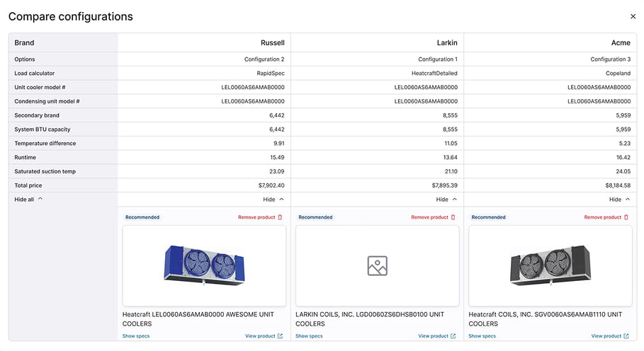This screenshot has width=644, height=351.
Task: Click Larkin total price $7,895.39
Action: click(x=445, y=185)
